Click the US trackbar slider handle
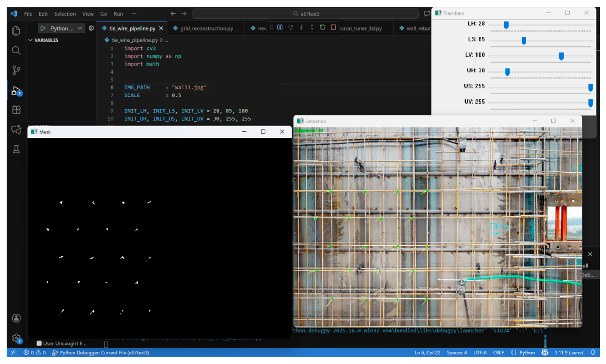Image resolution: width=606 pixels, height=364 pixels. click(x=590, y=88)
